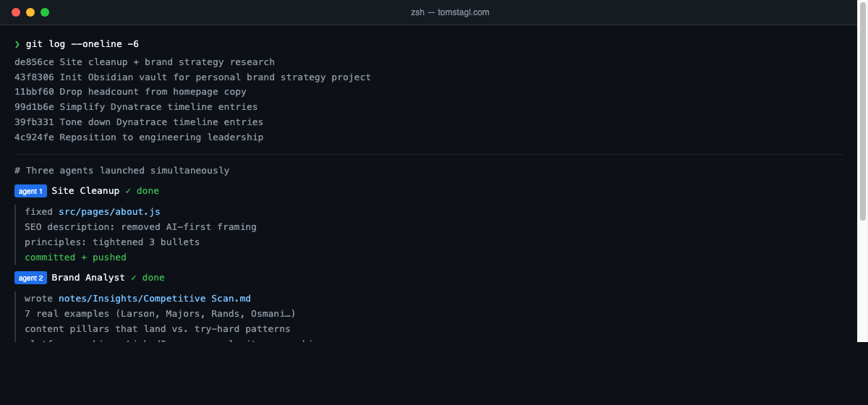Select commit line '11bbf60 Drop headcount from homepage copy'
This screenshot has width=868, height=405.
(130, 92)
